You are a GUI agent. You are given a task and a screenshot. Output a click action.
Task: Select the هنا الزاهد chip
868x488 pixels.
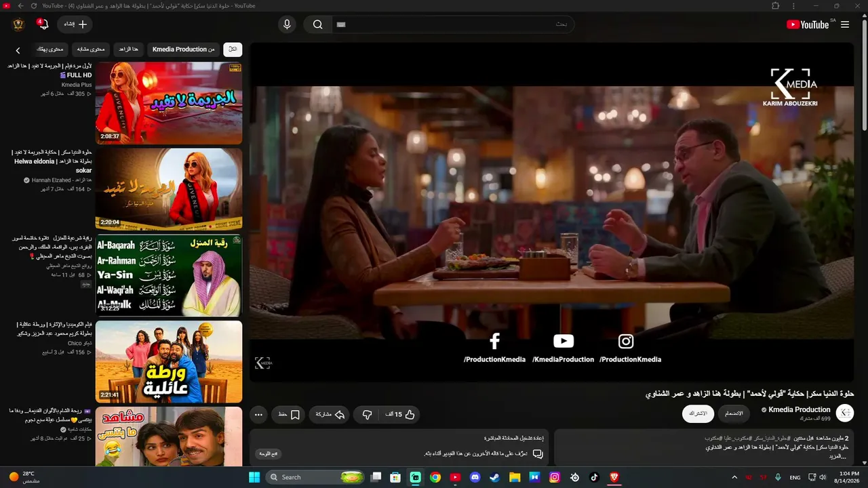click(128, 49)
